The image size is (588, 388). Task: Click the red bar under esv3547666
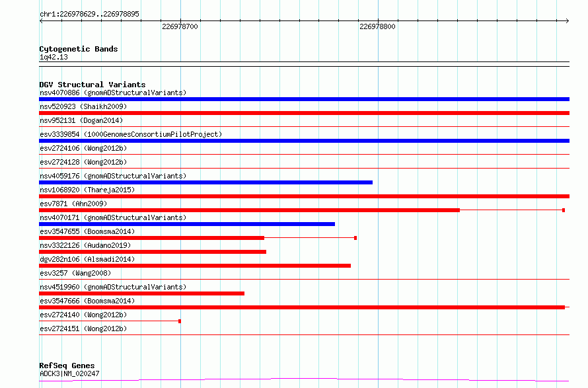302,307
